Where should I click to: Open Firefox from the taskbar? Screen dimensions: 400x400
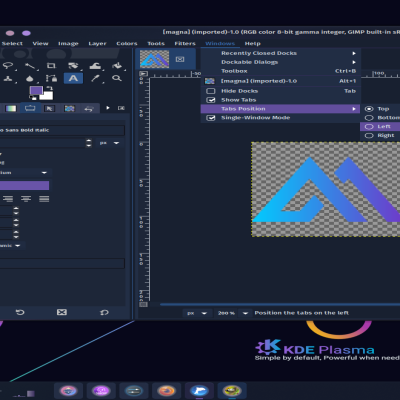coord(166,390)
